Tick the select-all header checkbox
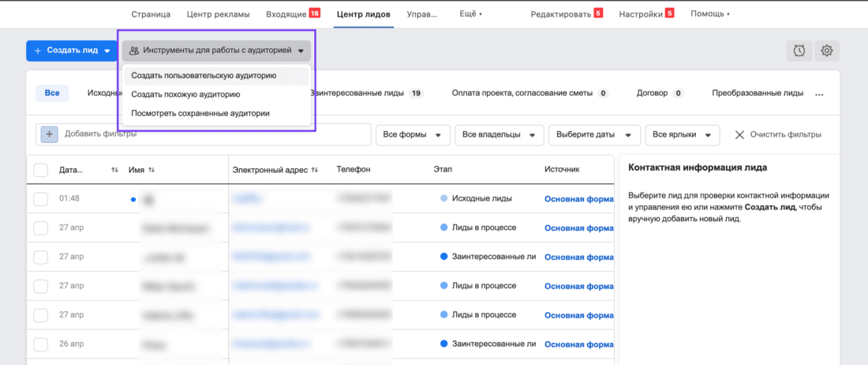The image size is (868, 365). click(41, 170)
